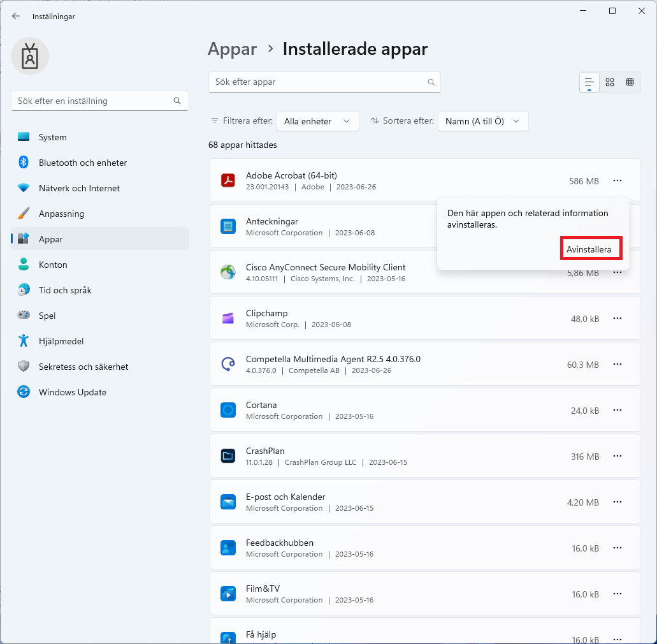Switch to grid view layout

[x=610, y=82]
